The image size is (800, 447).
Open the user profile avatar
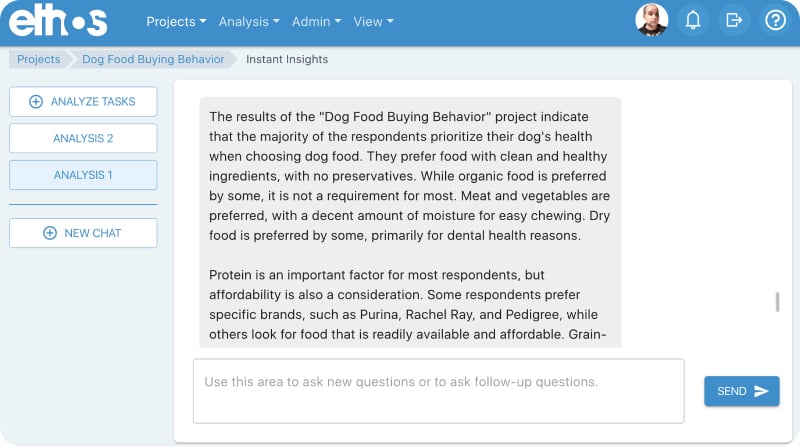(x=651, y=20)
